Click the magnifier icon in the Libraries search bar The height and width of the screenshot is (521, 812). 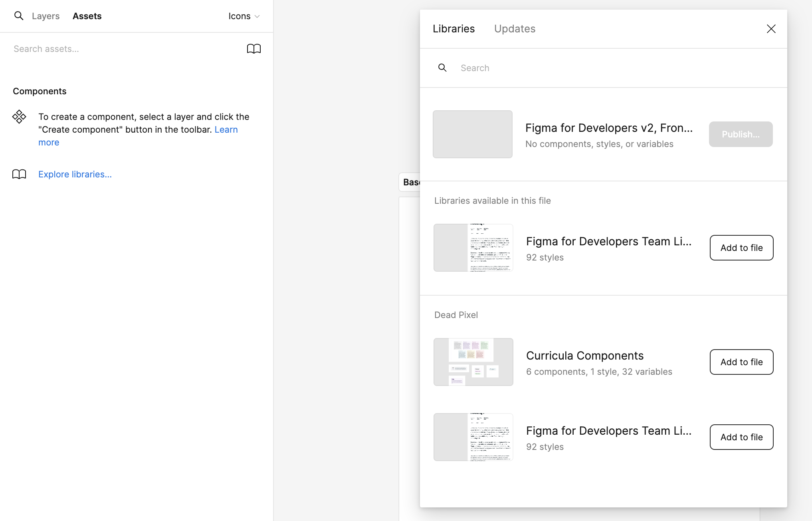click(x=442, y=68)
